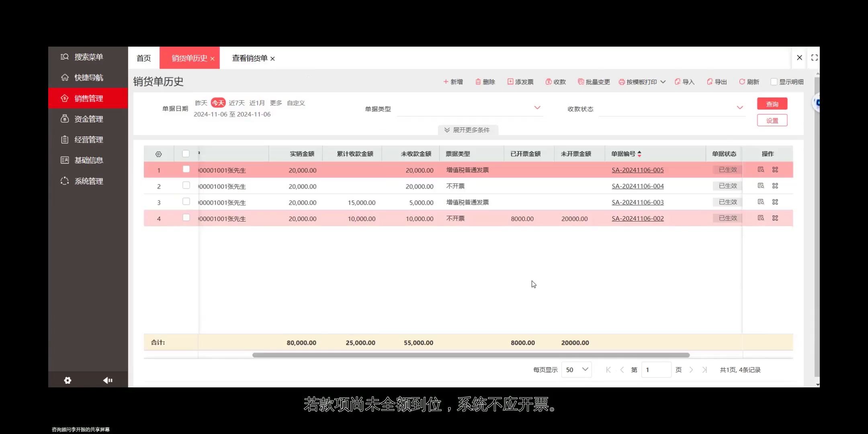Click the page number input field
The height and width of the screenshot is (434, 868).
pos(657,369)
